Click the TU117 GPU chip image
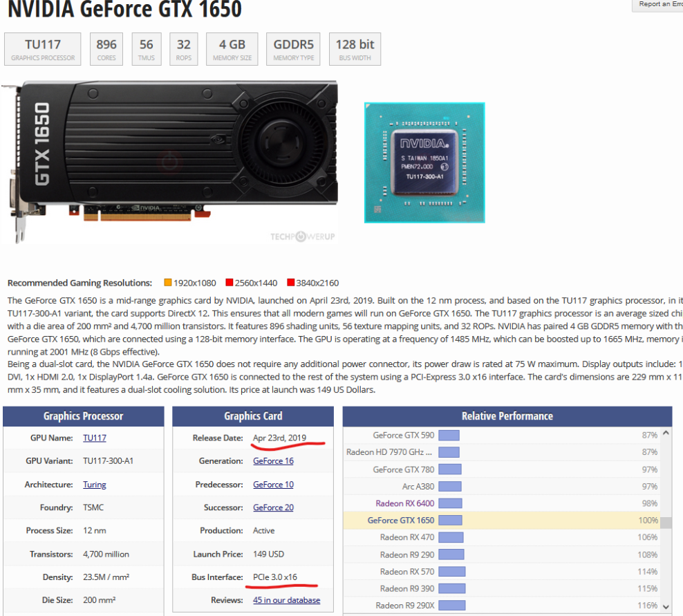The width and height of the screenshot is (683, 616). (424, 162)
